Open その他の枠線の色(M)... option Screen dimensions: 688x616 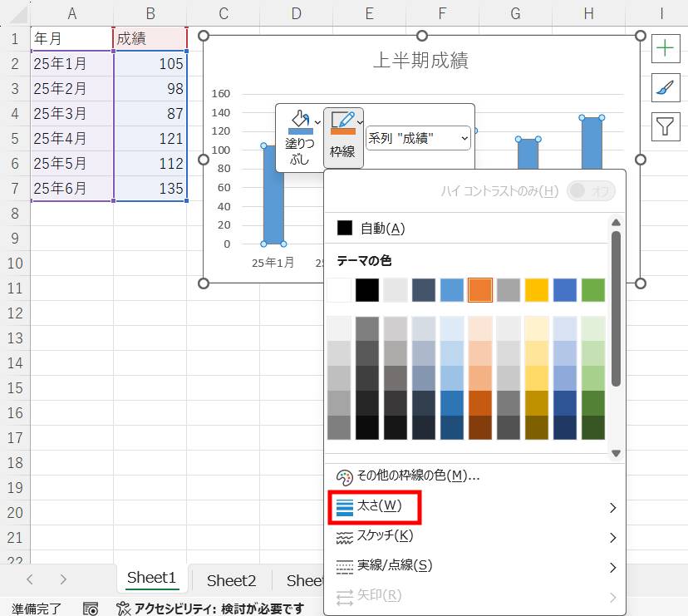click(474, 477)
